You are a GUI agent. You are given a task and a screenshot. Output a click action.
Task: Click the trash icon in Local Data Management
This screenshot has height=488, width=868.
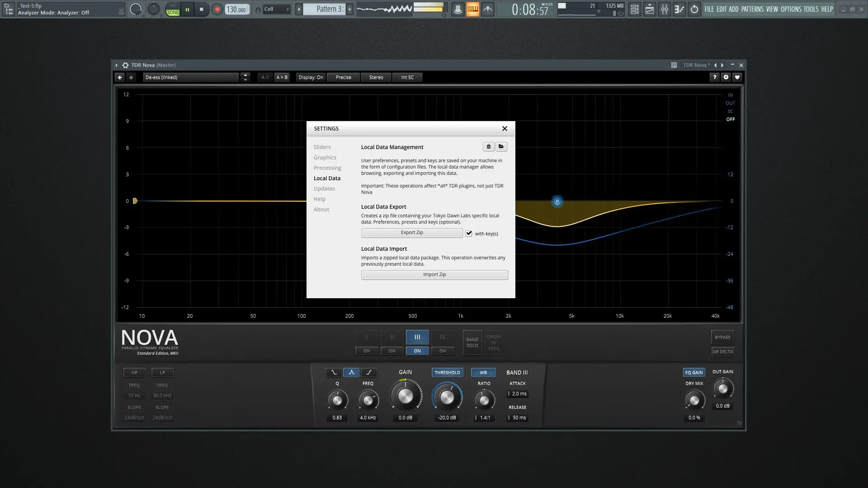tap(488, 147)
